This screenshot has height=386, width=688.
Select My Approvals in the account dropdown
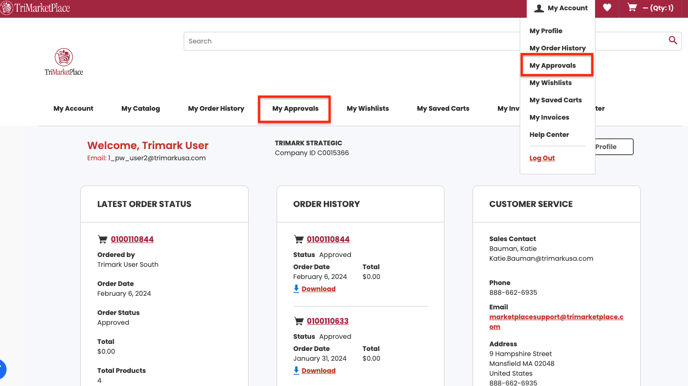[x=552, y=65]
